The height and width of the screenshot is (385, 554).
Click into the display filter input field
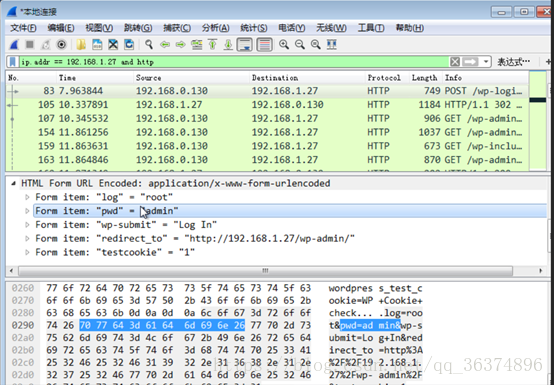pyautogui.click(x=234, y=62)
